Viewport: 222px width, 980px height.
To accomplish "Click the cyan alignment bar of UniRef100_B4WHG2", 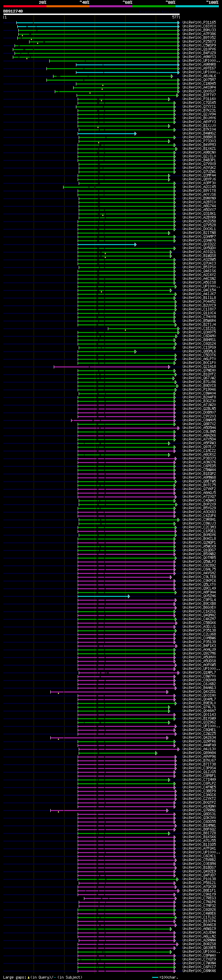I will pyautogui.click(x=107, y=133).
